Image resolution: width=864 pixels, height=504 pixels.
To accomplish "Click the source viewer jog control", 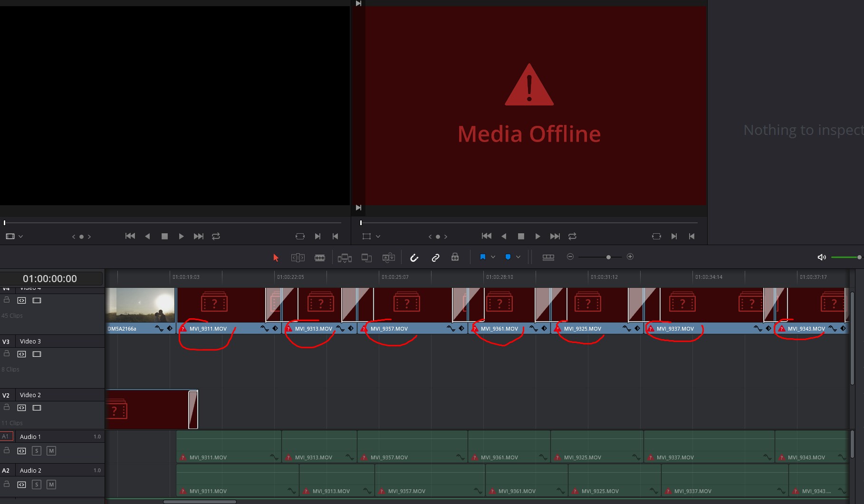I will (x=81, y=237).
